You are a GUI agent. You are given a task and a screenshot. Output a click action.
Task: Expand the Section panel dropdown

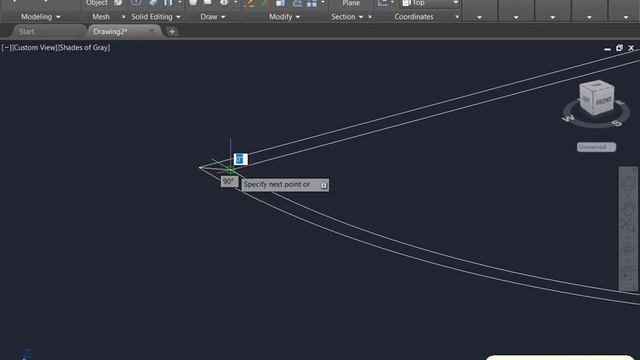click(347, 17)
